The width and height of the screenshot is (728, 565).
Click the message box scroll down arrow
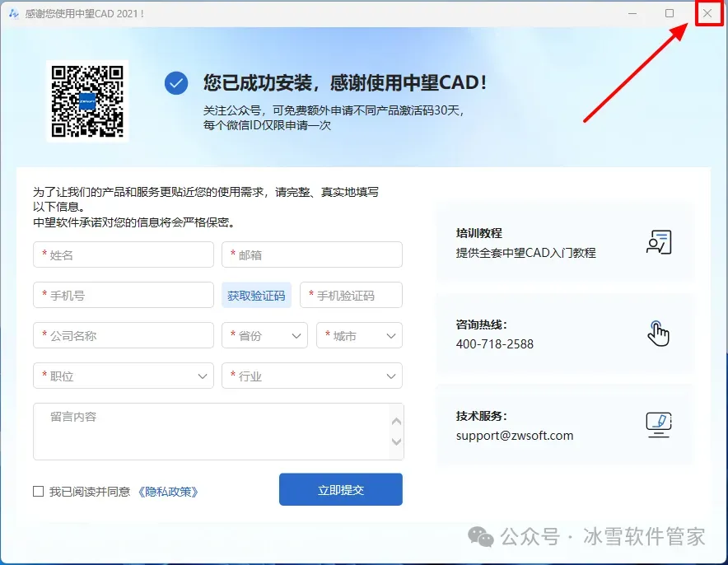coord(396,441)
